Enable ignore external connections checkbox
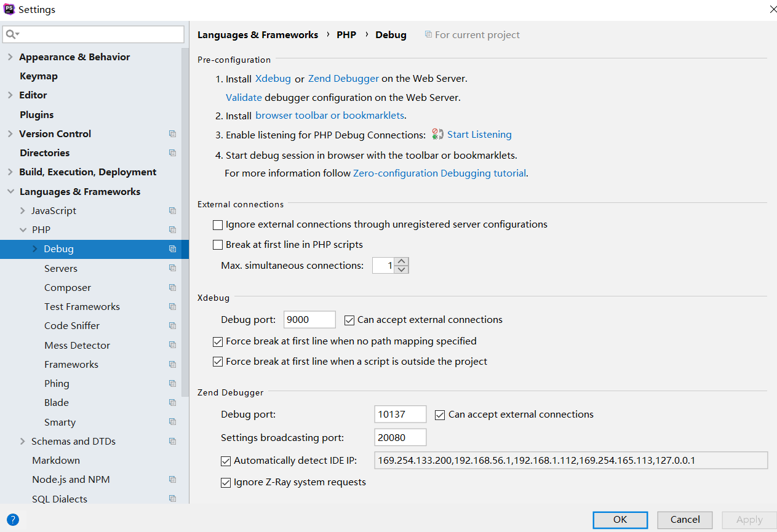This screenshot has width=777, height=532. tap(218, 225)
